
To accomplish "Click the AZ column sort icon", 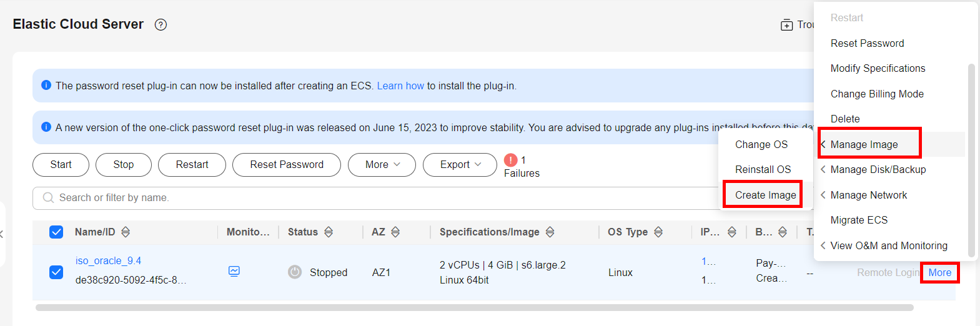I will click(x=395, y=232).
